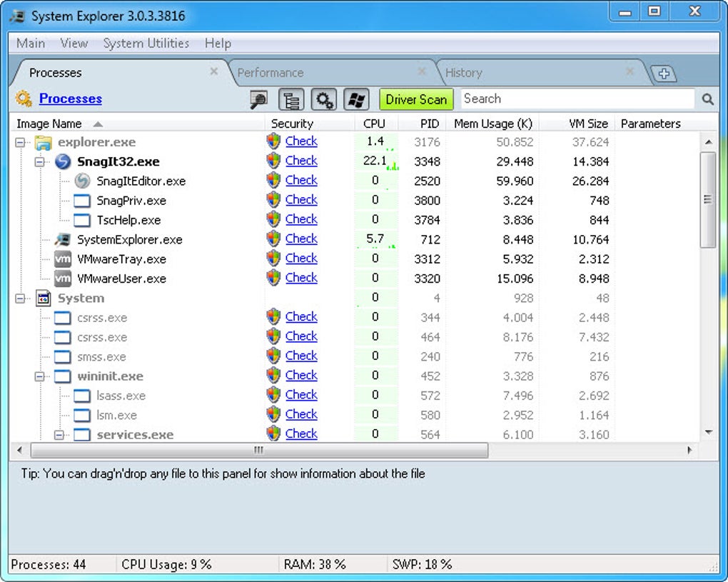Close the History tab
Screen dimensions: 728x582
coord(630,71)
